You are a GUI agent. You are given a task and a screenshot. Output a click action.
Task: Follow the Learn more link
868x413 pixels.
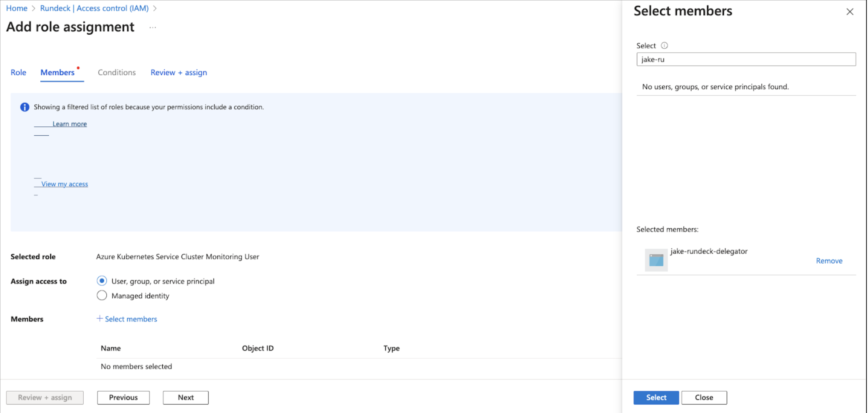69,124
